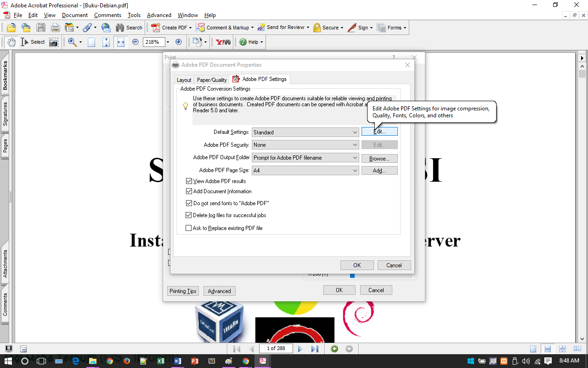The height and width of the screenshot is (368, 588).
Task: Click Cancel in Adobe PDF Document Properties
Action: click(394, 265)
